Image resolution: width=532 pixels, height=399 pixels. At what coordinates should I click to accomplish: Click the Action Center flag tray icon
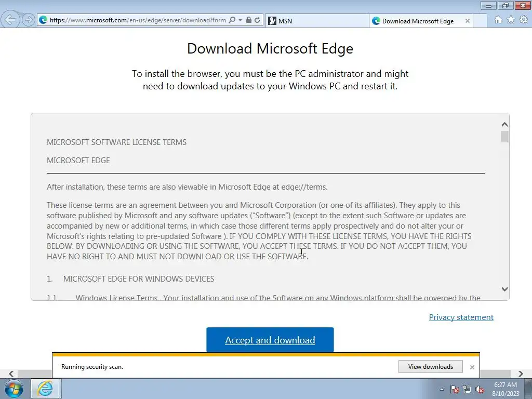click(x=454, y=389)
